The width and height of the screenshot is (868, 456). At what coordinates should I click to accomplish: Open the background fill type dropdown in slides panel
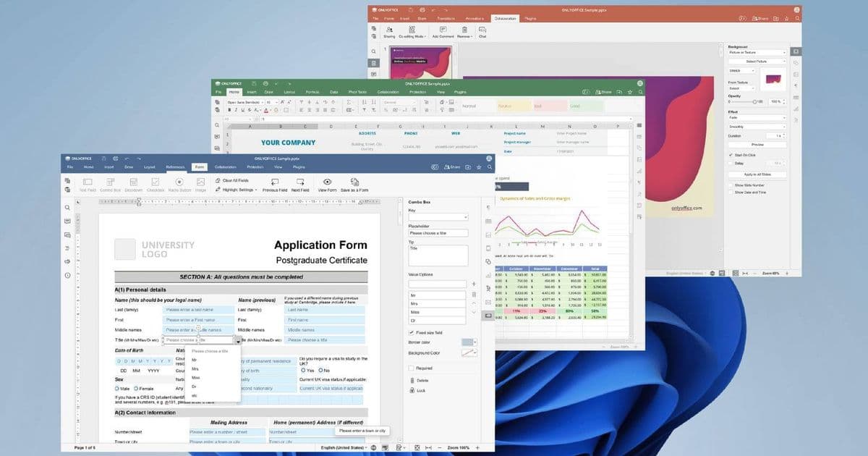tap(757, 52)
